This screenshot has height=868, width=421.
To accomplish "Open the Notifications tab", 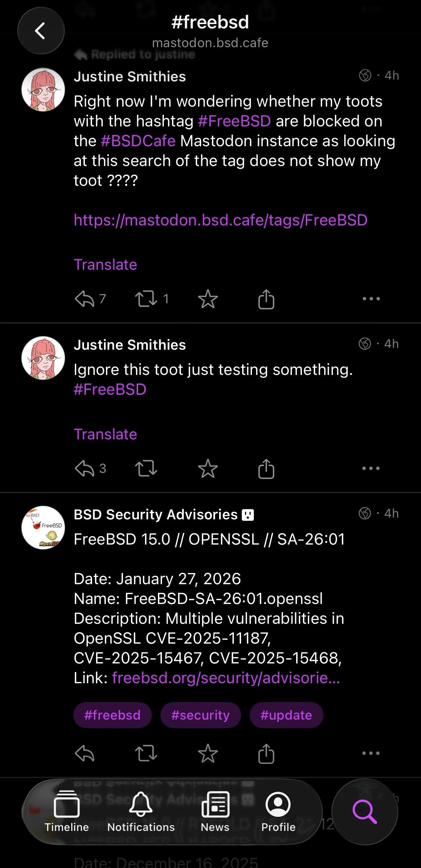I will coord(141,812).
